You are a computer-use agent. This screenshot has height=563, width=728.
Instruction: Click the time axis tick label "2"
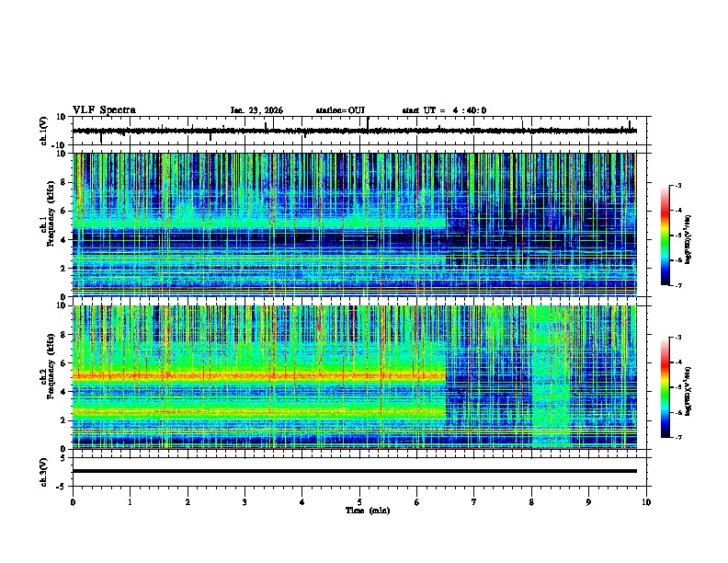coord(188,502)
